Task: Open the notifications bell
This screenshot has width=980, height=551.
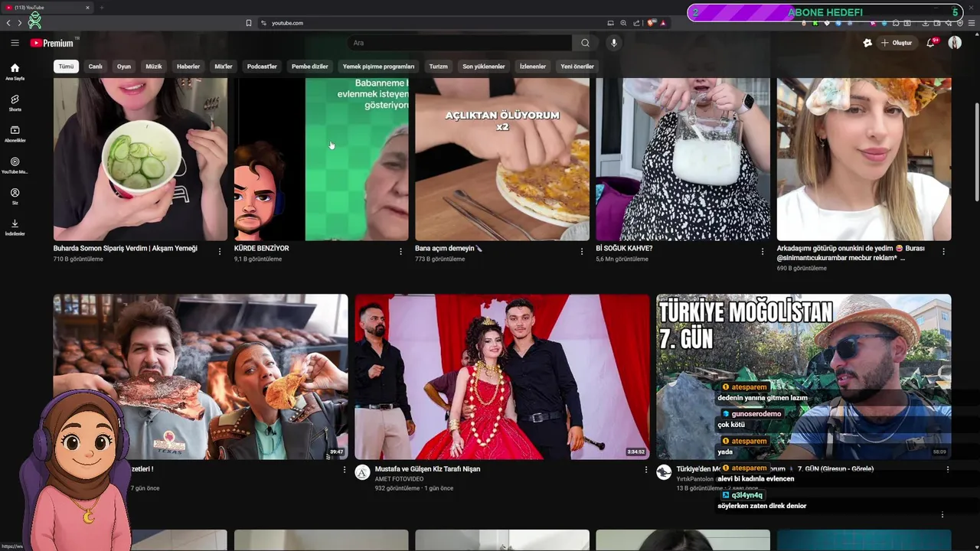Action: (931, 43)
